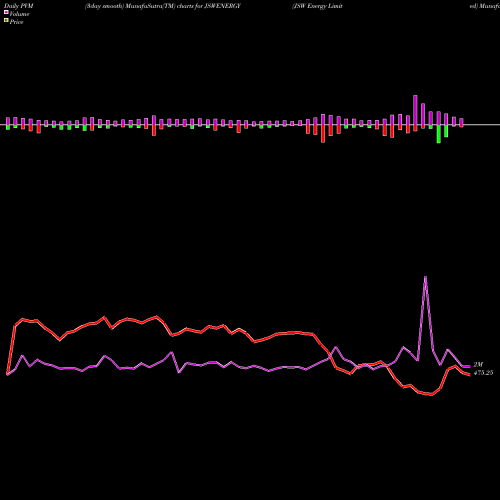Click the 475.25 price value label

(483, 373)
